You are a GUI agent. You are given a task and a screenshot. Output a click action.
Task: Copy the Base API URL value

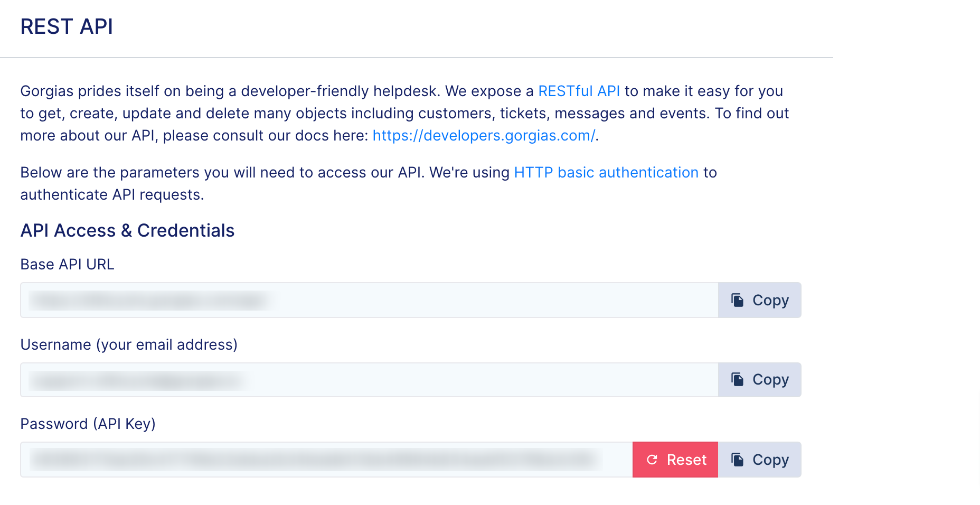pyautogui.click(x=759, y=300)
